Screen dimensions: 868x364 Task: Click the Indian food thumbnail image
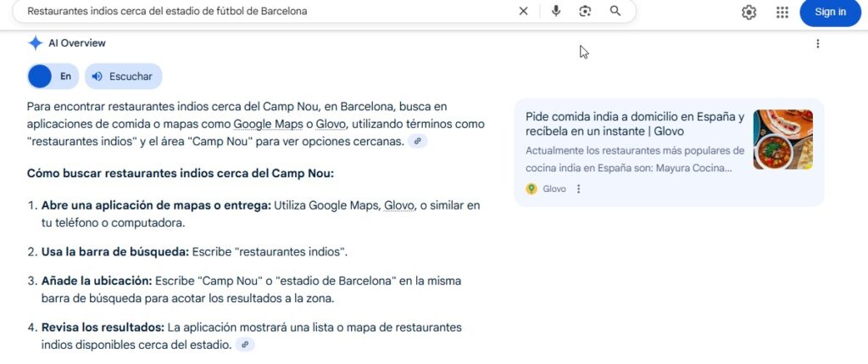pyautogui.click(x=782, y=139)
